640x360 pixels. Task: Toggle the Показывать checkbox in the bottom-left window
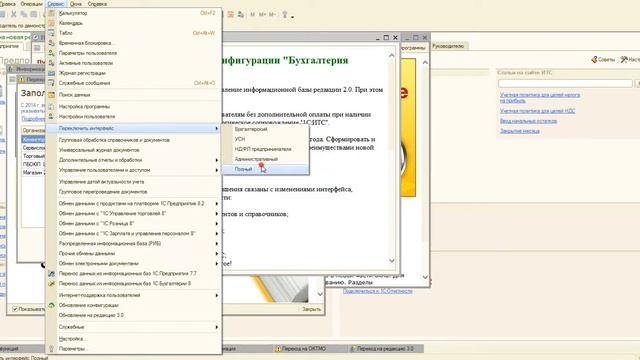15,309
